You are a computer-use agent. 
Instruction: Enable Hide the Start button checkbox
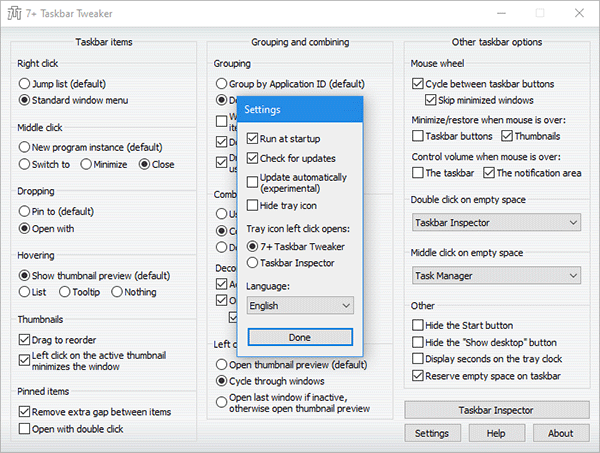click(x=419, y=325)
